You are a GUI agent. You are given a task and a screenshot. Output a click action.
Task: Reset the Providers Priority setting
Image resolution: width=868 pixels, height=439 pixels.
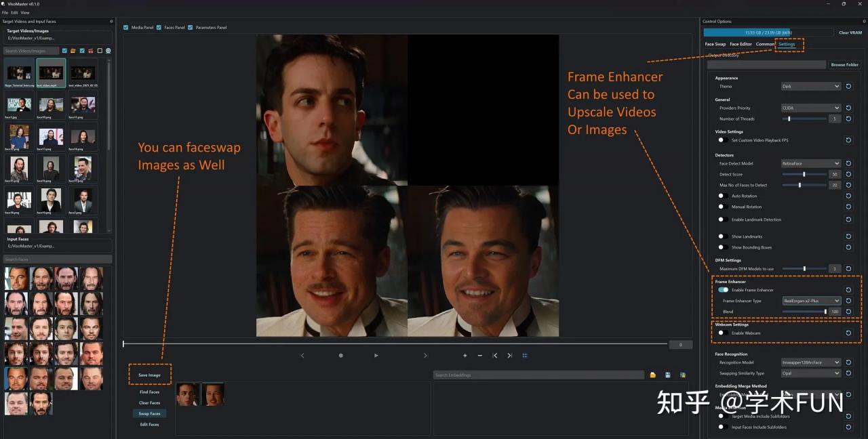click(x=848, y=108)
